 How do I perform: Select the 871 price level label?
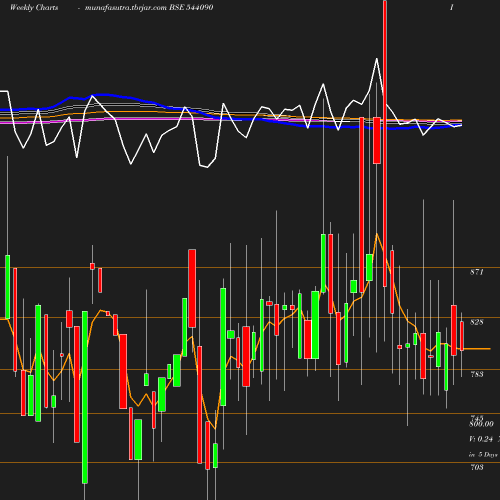(x=477, y=272)
